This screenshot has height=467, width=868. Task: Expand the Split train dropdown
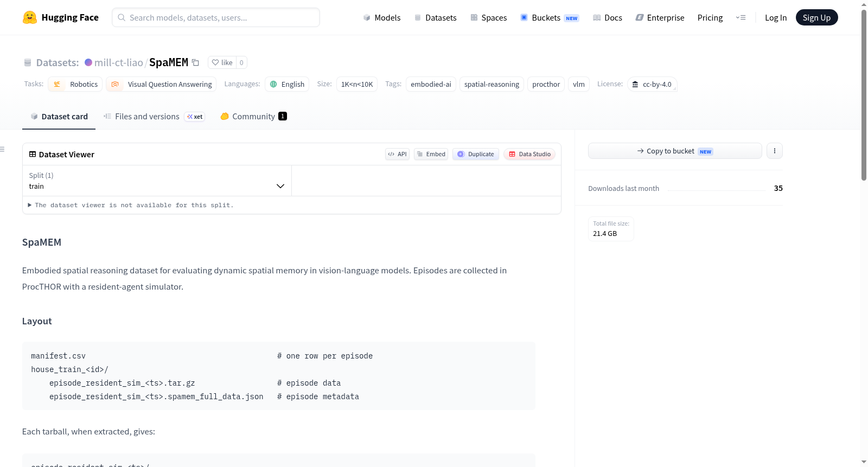pos(157,181)
